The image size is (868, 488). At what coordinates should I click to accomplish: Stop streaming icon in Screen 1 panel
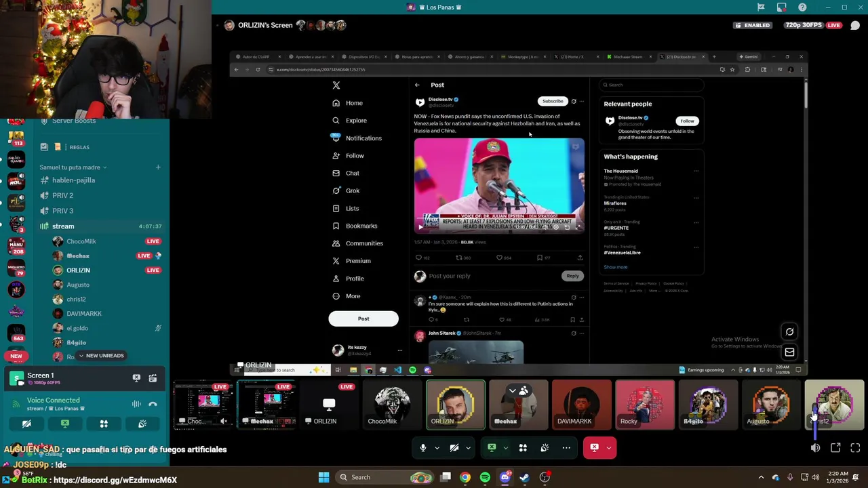[x=136, y=378]
